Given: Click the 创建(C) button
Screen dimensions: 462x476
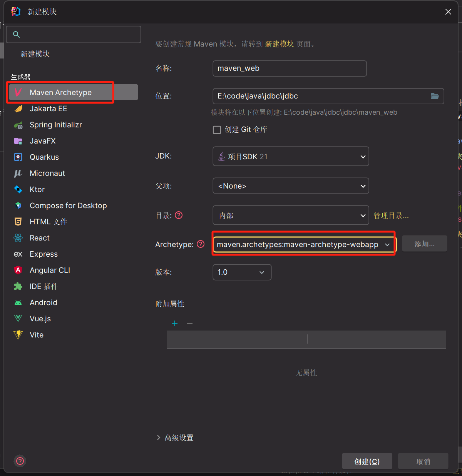Looking at the screenshot, I should click(x=367, y=461).
